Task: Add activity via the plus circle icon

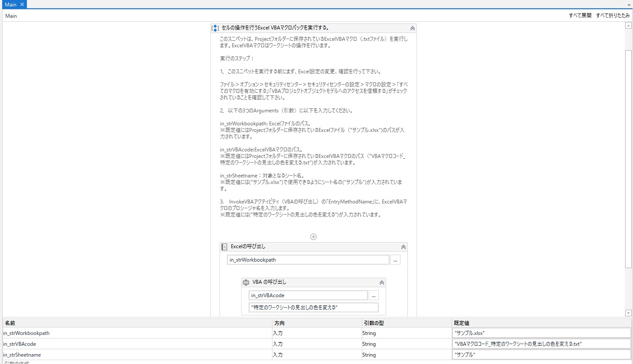Action: tap(314, 237)
